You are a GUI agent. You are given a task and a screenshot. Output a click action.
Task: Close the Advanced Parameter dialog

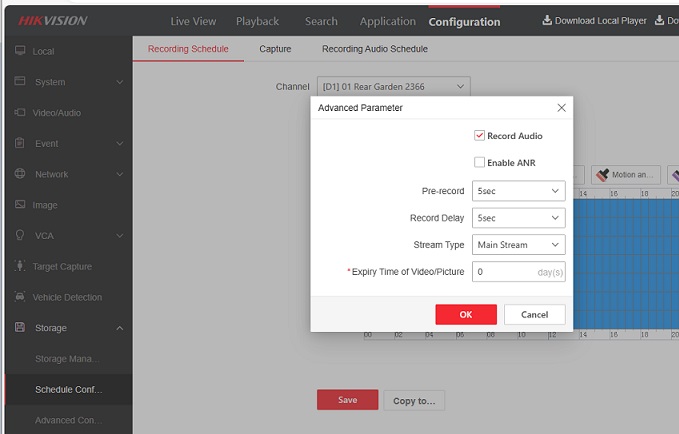pyautogui.click(x=561, y=108)
